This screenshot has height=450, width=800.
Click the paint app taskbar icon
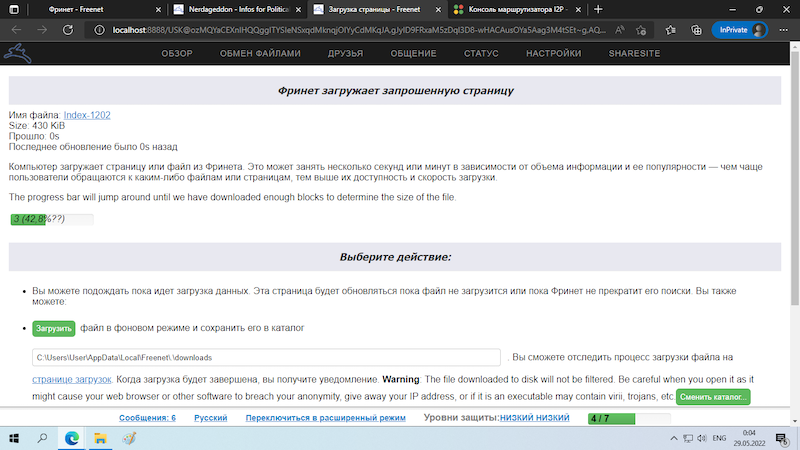point(128,438)
